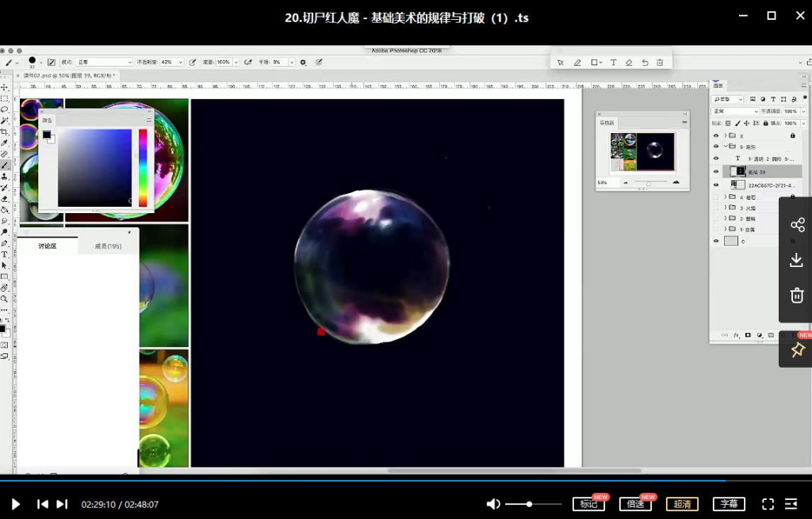Viewport: 812px width, 519px height.
Task: Hide the 图层 39 layer via eye icon
Action: click(x=716, y=171)
